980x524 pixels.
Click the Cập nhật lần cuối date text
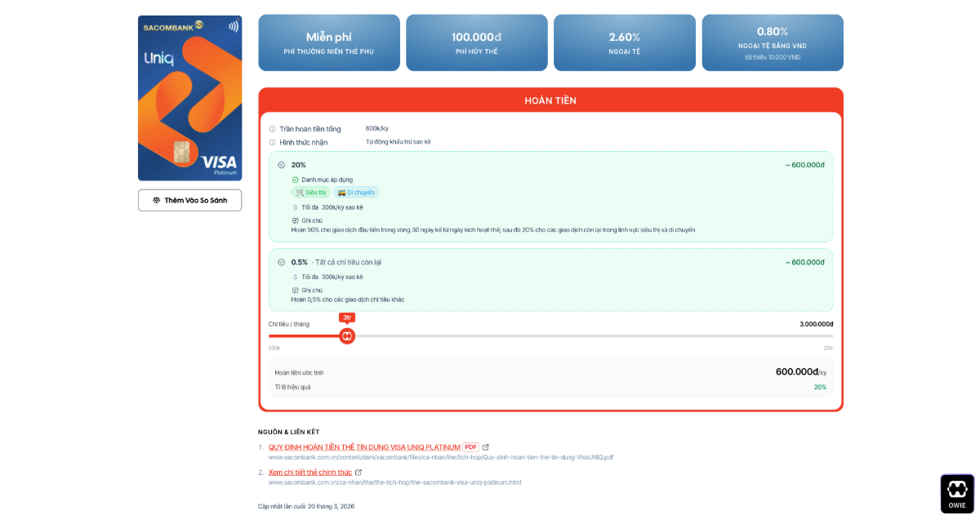[x=306, y=506]
